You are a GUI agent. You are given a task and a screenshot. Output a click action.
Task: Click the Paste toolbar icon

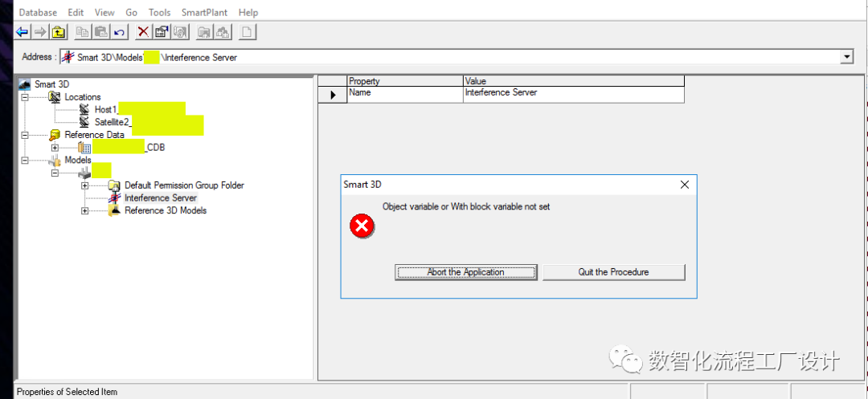coord(100,32)
